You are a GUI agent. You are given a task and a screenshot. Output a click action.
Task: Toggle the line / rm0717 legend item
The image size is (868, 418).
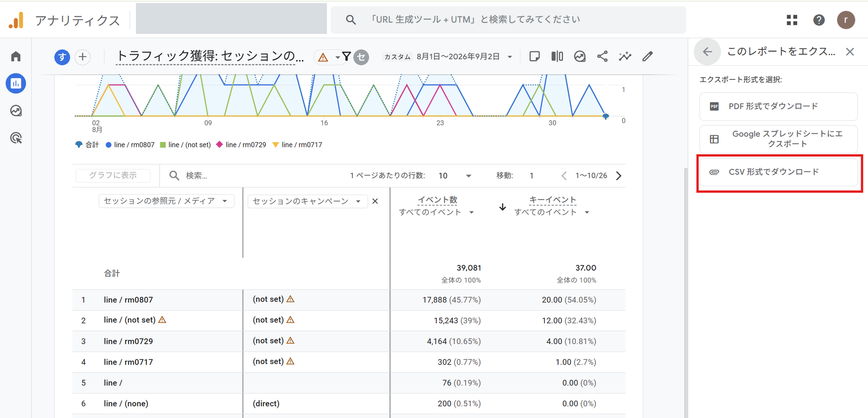click(297, 145)
